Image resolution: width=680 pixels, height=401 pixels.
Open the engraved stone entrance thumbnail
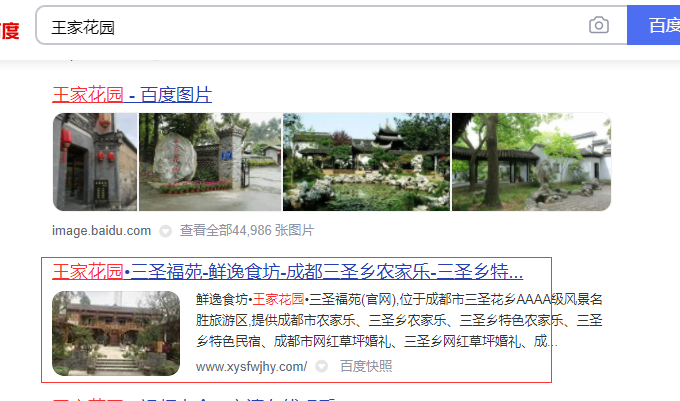(210, 162)
